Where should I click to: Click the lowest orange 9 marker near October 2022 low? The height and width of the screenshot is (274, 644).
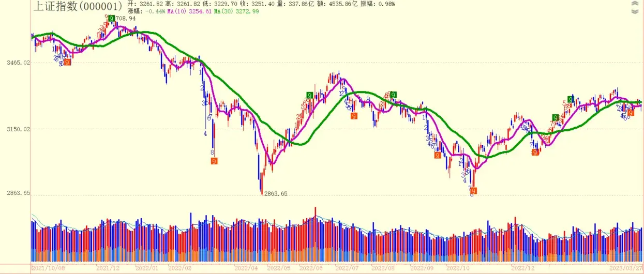pos(473,191)
